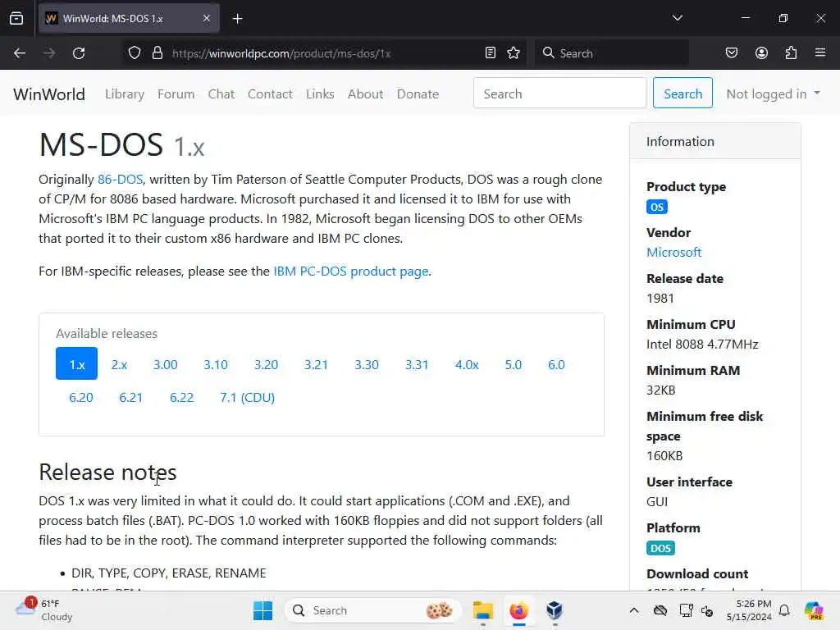Click the Firefox back arrow button
The width and height of the screenshot is (840, 630).
click(20, 53)
